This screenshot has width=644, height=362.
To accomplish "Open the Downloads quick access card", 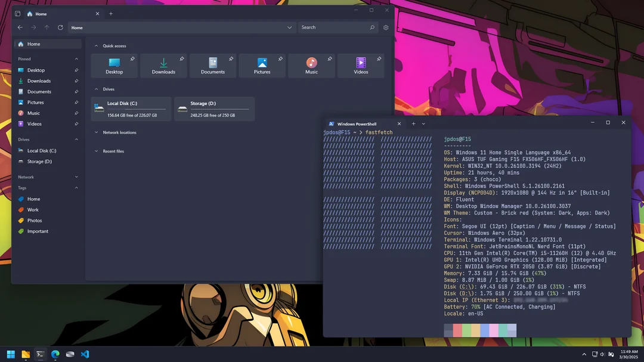I will [163, 66].
